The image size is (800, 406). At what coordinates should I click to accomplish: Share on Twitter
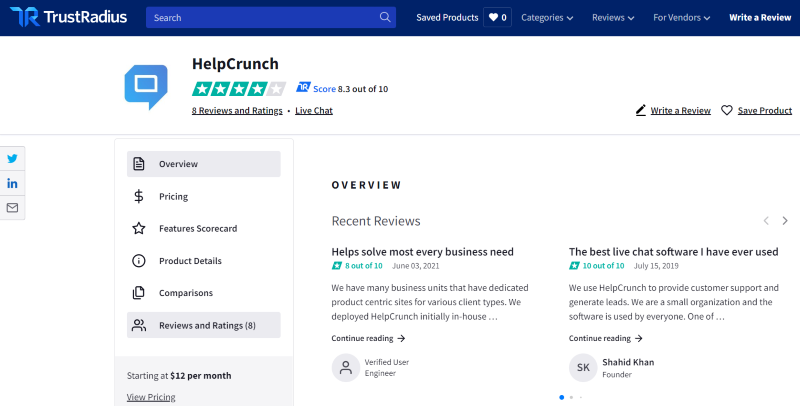click(x=12, y=159)
